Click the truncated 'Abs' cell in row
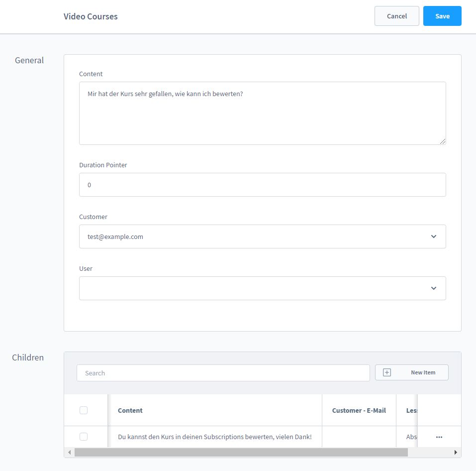Screen dimensions: 476x471 pos(411,437)
